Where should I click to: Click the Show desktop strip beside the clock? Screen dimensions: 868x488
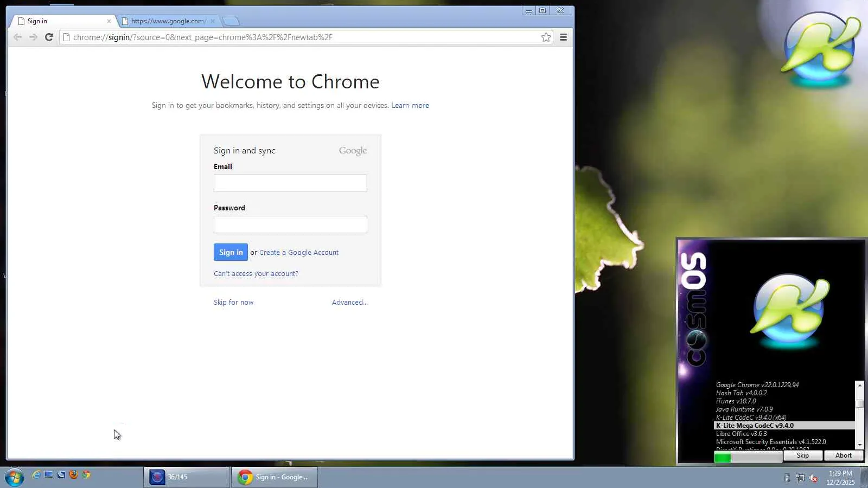864,478
